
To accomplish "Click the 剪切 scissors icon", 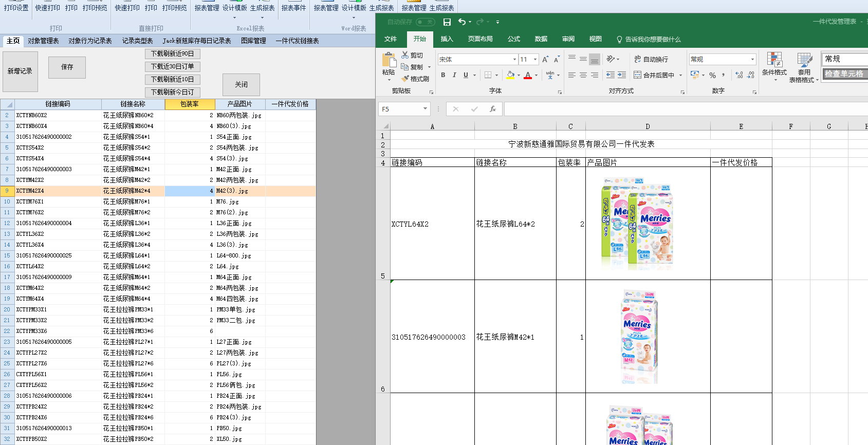I will (x=405, y=55).
